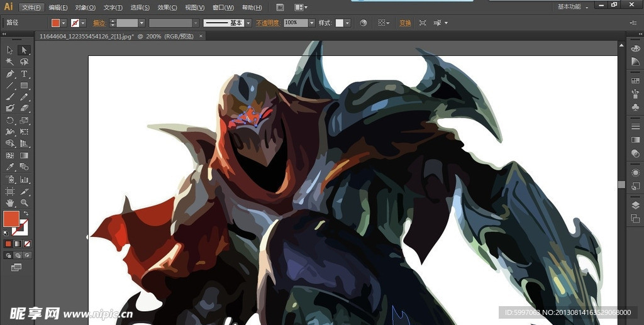Select the Rectangle tool

(x=25, y=85)
